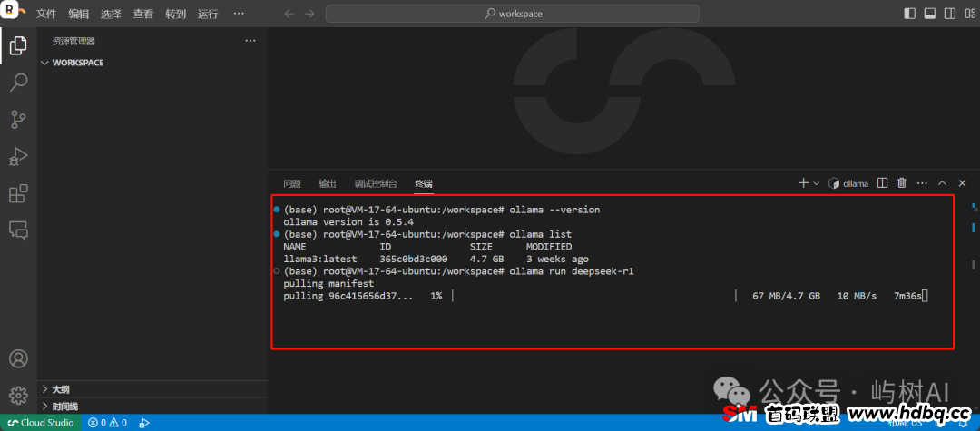Click the workspace command center search box

pyautogui.click(x=513, y=14)
